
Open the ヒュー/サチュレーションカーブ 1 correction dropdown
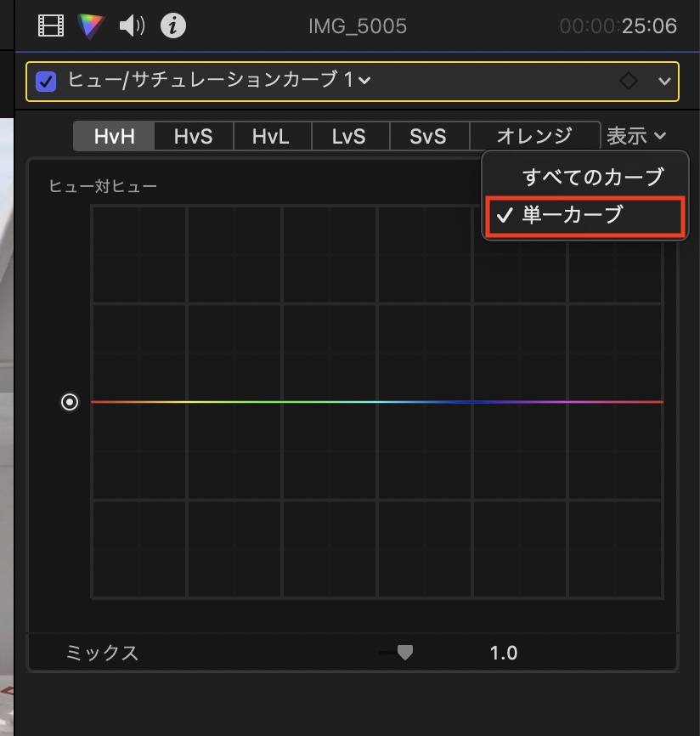click(219, 80)
